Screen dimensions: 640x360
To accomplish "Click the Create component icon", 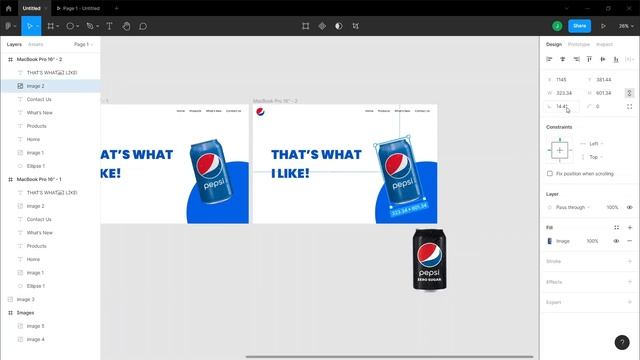I will pos(322,26).
